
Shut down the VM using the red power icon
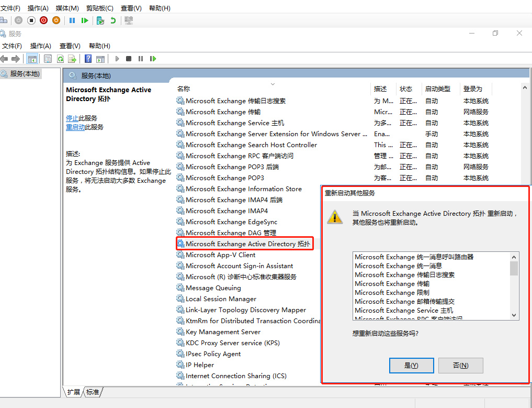44,20
